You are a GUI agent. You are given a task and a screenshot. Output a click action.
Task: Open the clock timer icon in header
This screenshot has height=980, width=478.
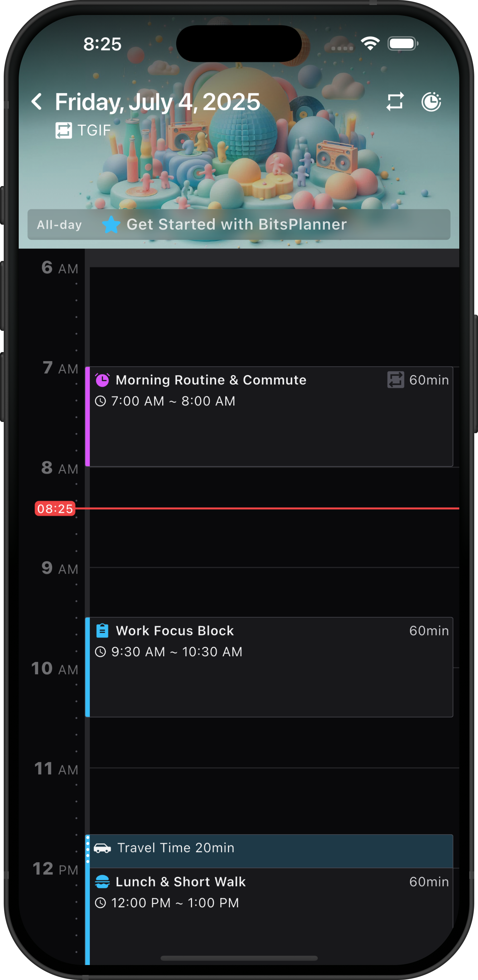(x=431, y=101)
